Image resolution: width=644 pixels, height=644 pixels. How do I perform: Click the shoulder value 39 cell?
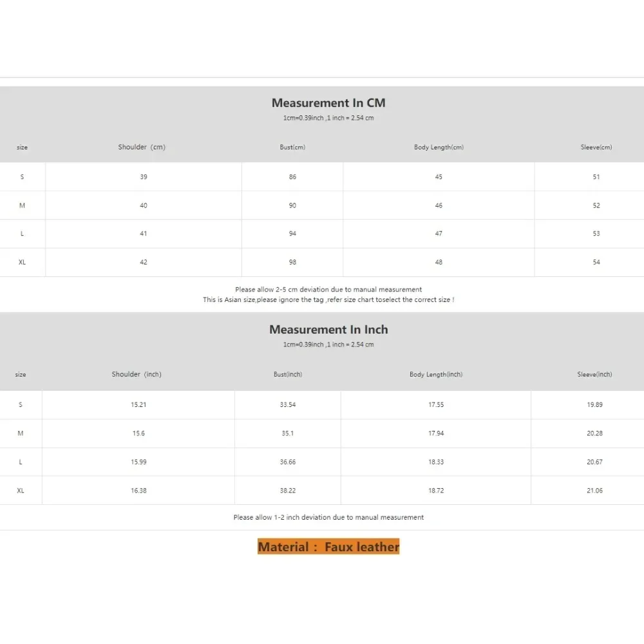144,177
